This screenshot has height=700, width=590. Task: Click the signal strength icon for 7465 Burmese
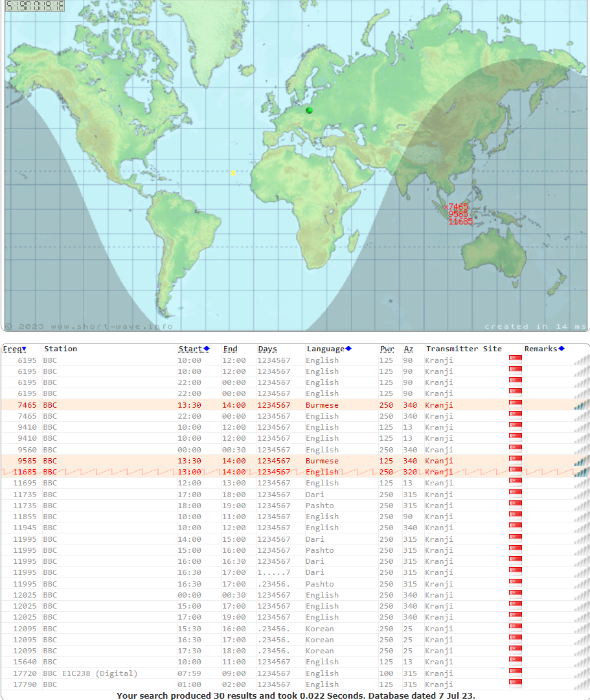[x=581, y=405]
